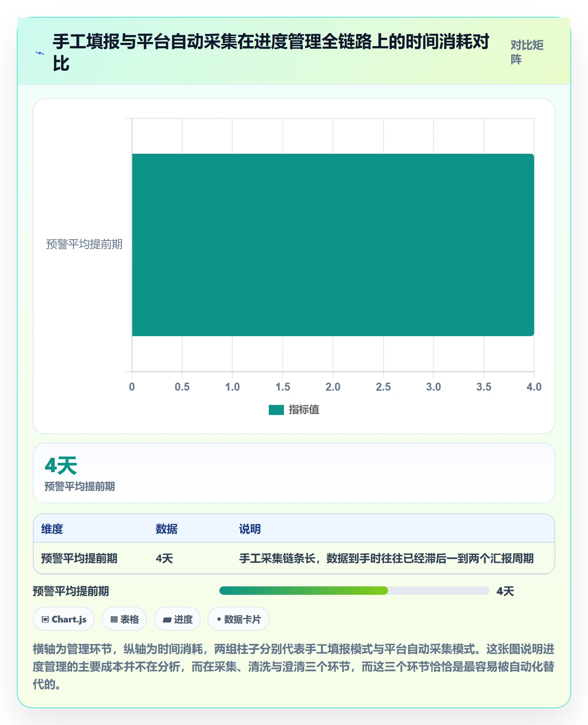Click the 4.0 x-axis tick label
The image size is (588, 725).
534,387
